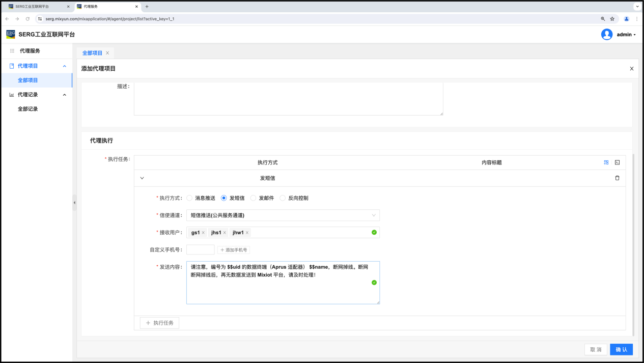
Task: Remove the jhw1 recipient tag
Action: [x=247, y=233]
